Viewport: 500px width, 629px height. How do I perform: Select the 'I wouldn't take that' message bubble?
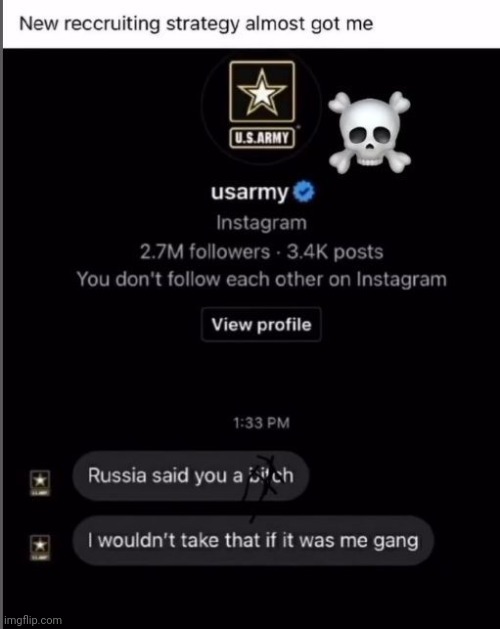click(253, 540)
